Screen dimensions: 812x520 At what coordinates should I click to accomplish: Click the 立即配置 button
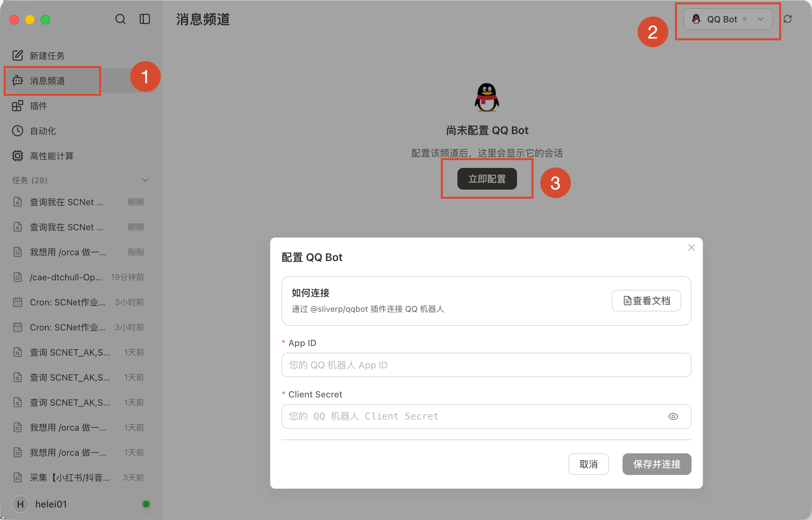tap(487, 179)
